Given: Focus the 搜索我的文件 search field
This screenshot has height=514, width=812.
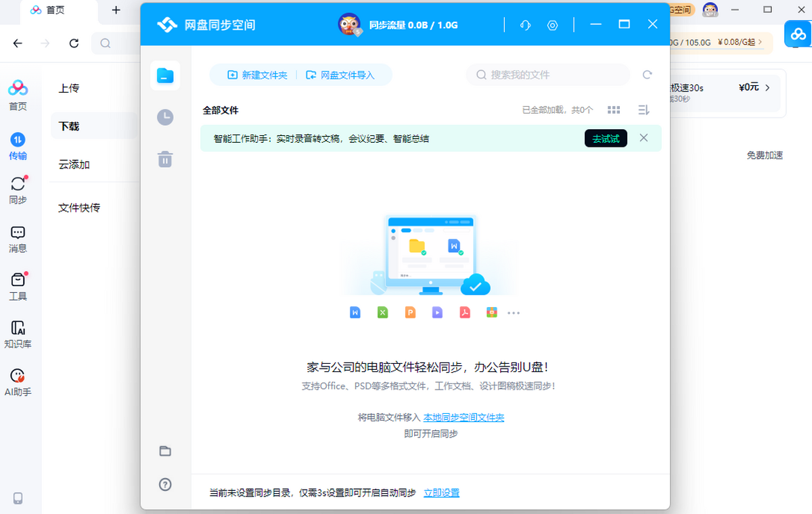Looking at the screenshot, I should (x=548, y=74).
